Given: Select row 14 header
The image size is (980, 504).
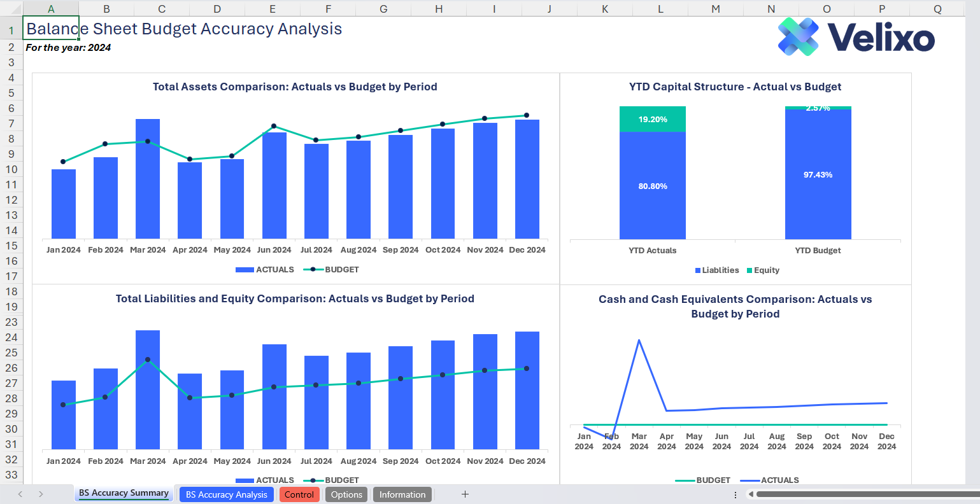Looking at the screenshot, I should pos(11,230).
